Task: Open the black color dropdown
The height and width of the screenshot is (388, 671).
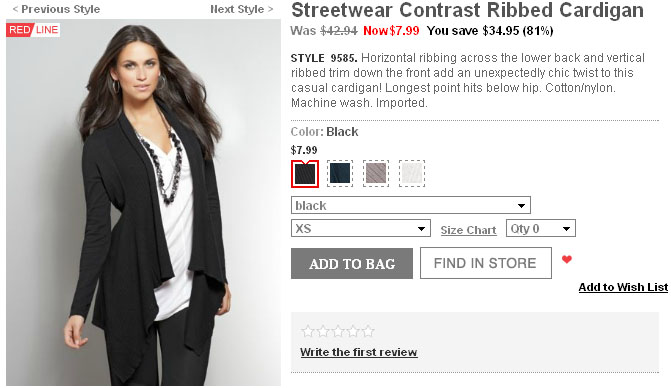Action: pos(411,205)
